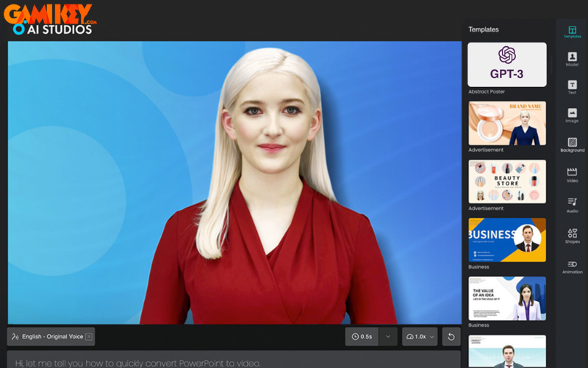
Task: Choose the Value of an Idea template
Action: 507,298
